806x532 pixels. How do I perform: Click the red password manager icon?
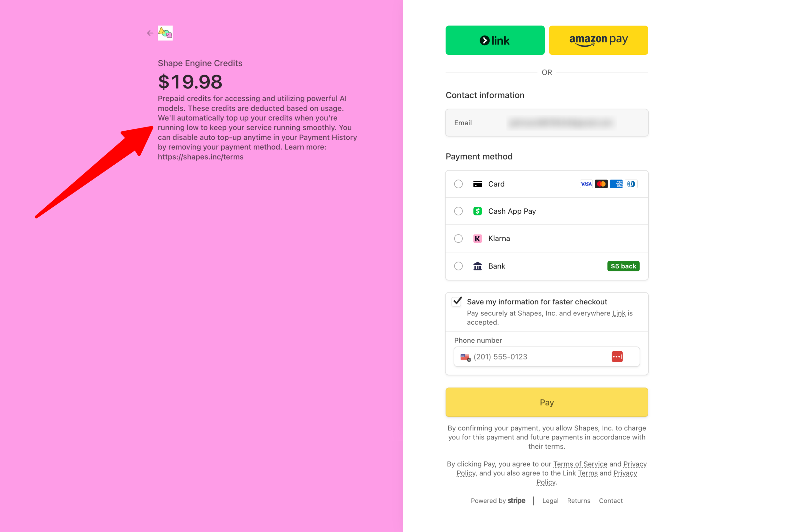pos(617,357)
